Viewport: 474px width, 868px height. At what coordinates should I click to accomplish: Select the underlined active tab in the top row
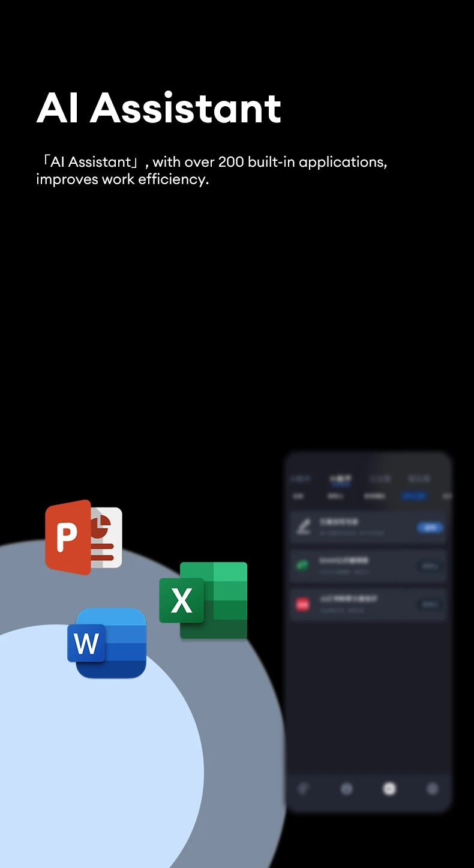341,479
